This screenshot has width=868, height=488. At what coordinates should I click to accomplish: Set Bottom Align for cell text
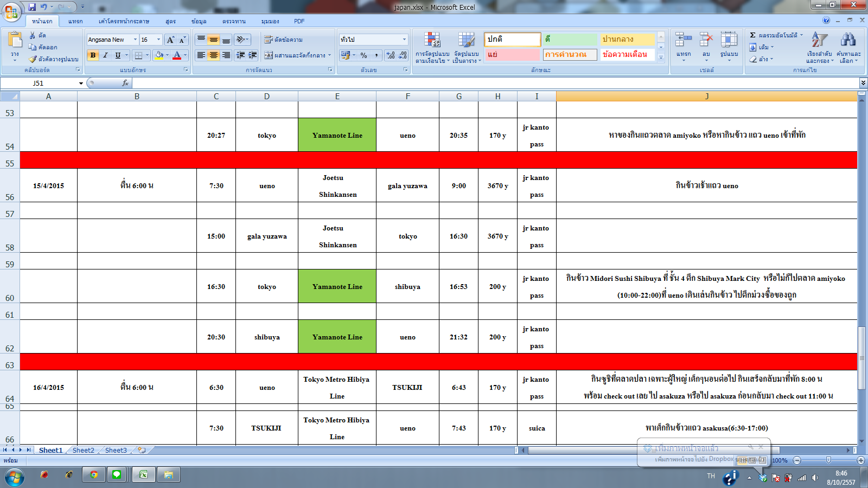pyautogui.click(x=226, y=40)
